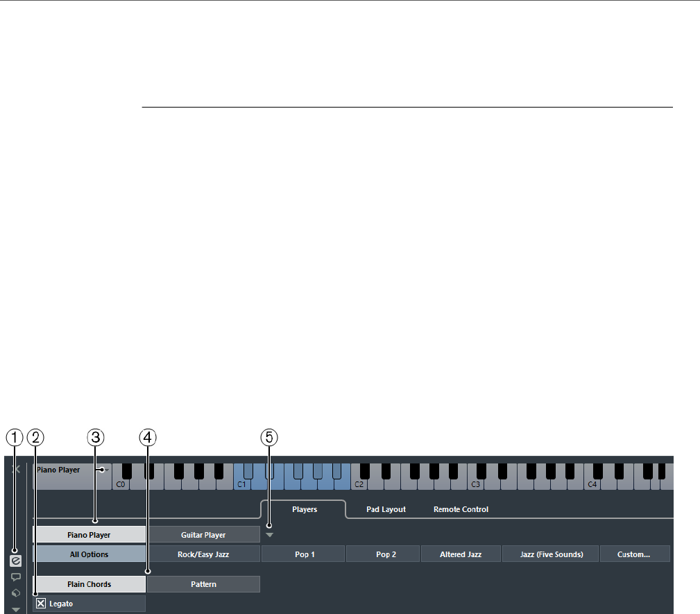Screen dimensions: 700x614
Task: Select the Guitar Player button
Action: pos(203,534)
